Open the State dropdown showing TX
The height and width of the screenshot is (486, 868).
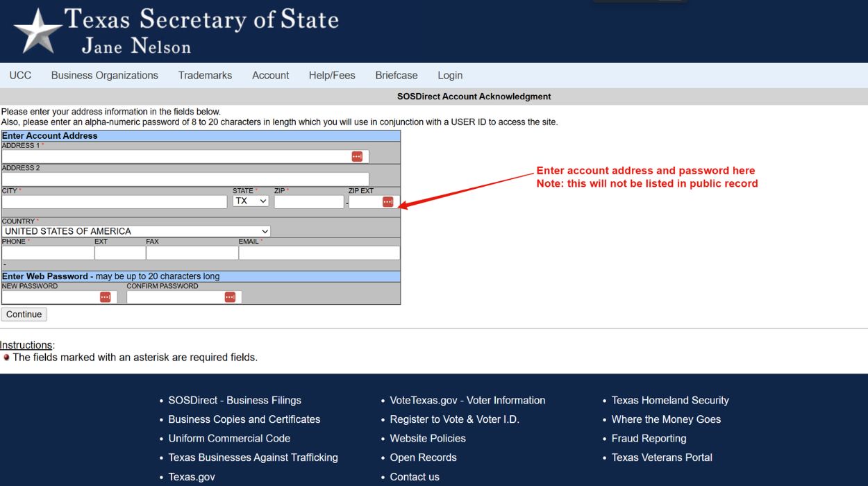point(251,201)
